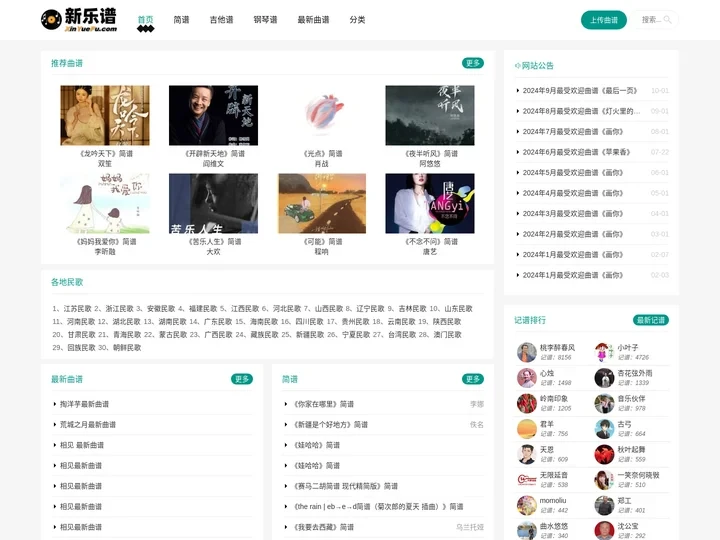Open 夜半听风 cover thumbnail
The image size is (720, 540).
[430, 115]
